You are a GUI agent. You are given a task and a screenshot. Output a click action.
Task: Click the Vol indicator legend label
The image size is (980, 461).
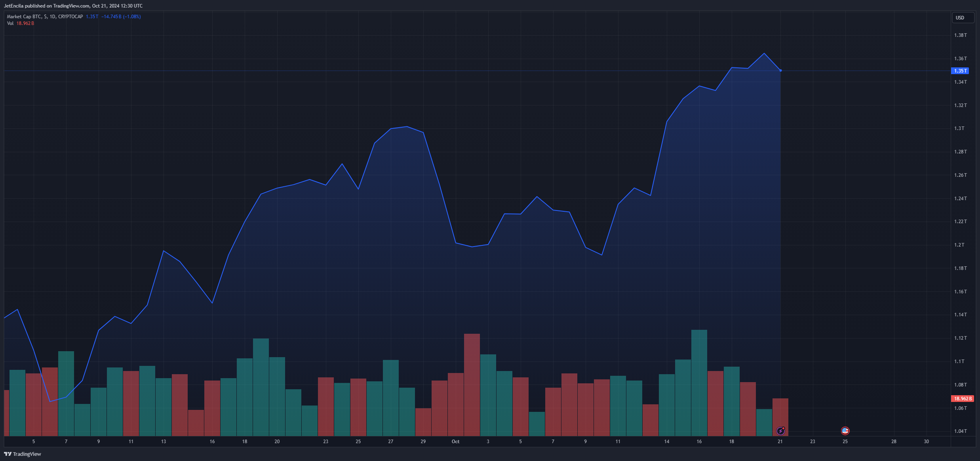[x=10, y=23]
